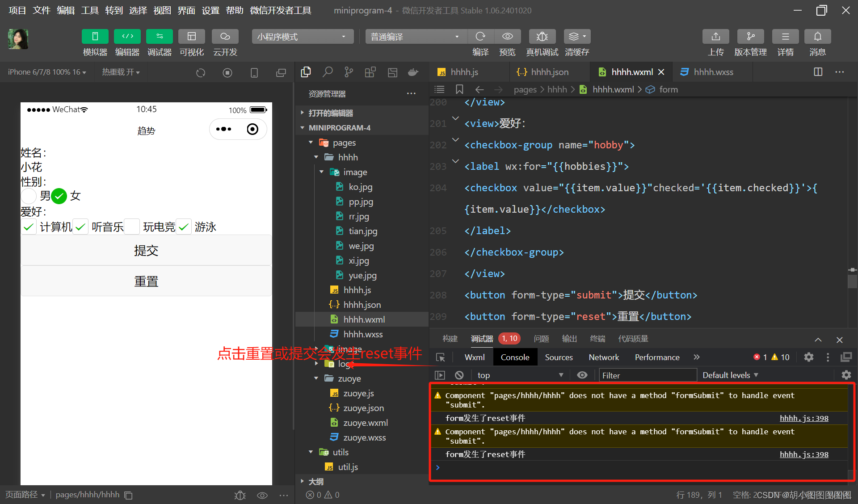This screenshot has width=858, height=504.
Task: Click the upload icon
Action: [x=715, y=37]
